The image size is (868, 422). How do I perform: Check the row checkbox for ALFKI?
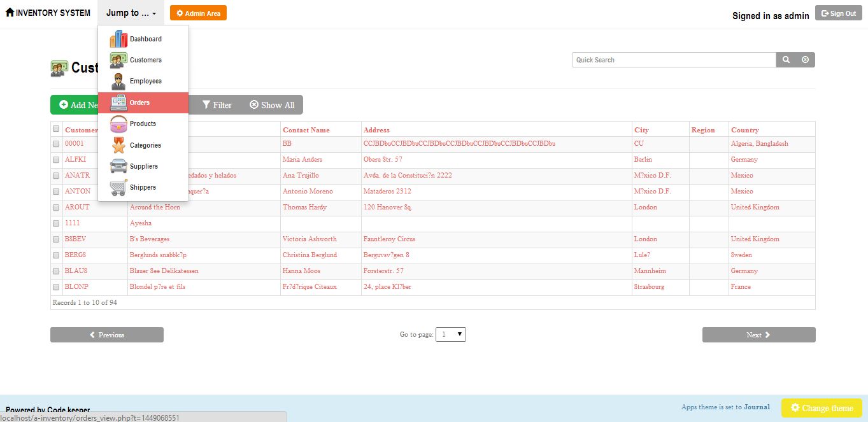click(56, 160)
